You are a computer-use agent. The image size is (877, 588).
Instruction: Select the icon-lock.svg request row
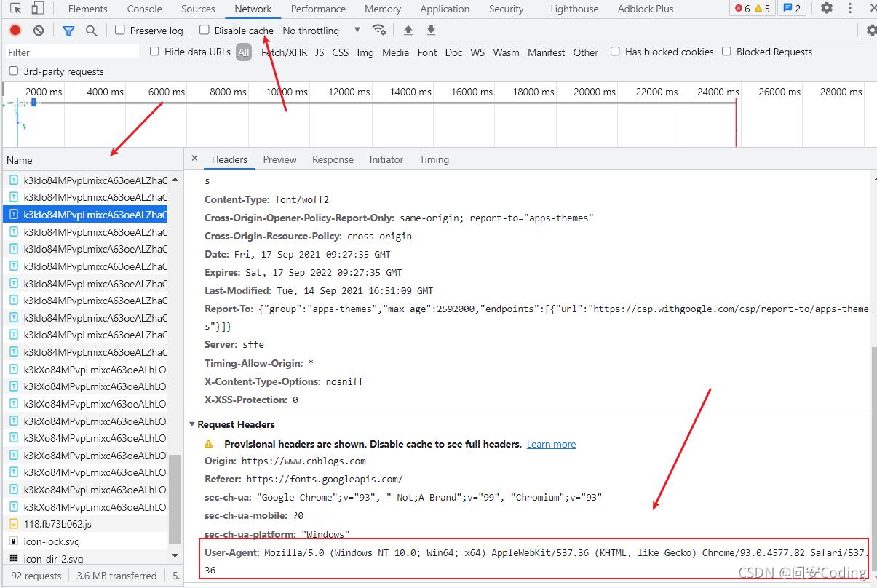pos(86,541)
